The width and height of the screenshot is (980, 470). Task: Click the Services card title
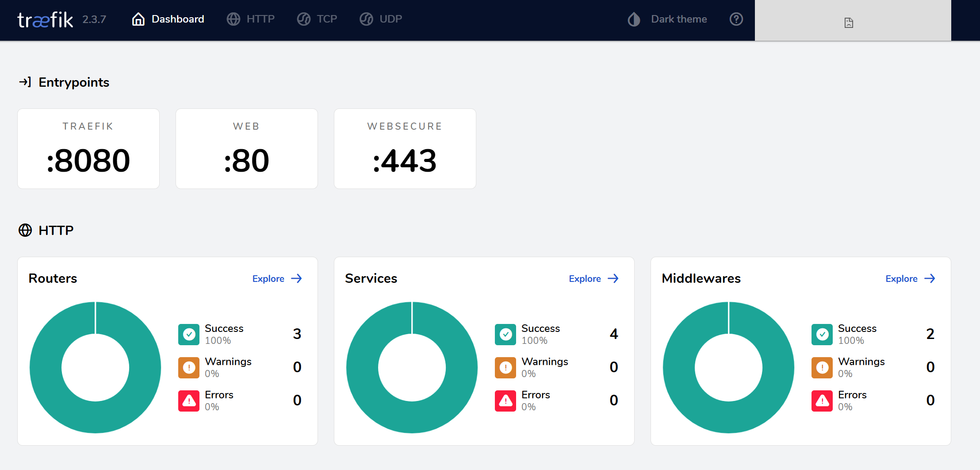point(371,278)
